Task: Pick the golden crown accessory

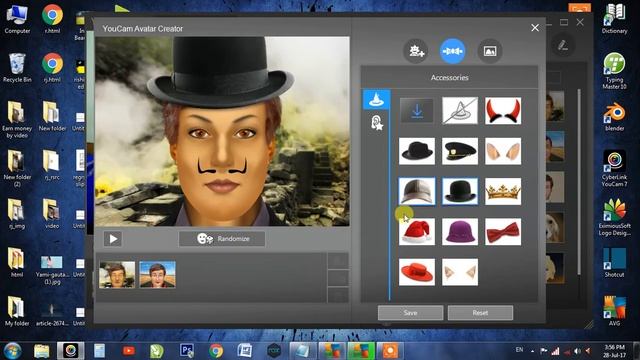Action: (503, 191)
